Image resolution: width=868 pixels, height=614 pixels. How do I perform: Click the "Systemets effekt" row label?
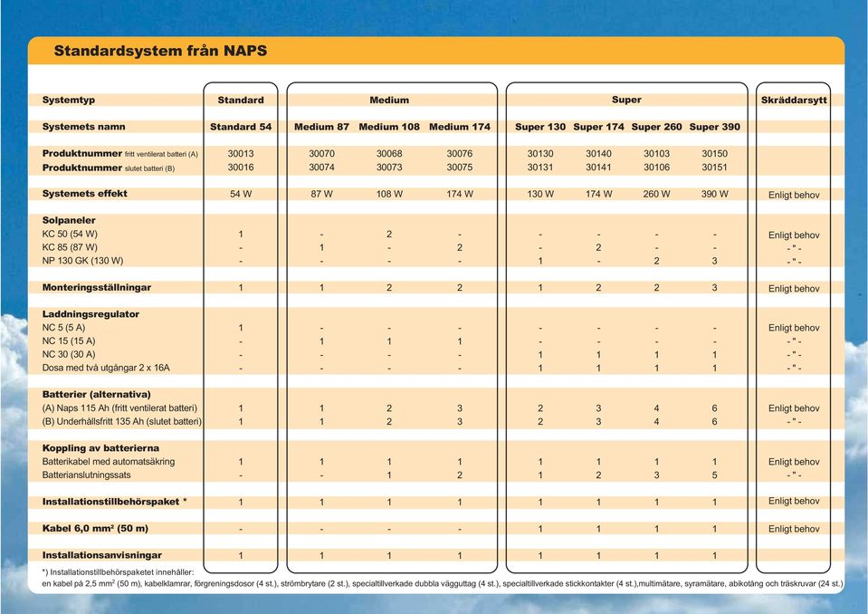tap(85, 193)
